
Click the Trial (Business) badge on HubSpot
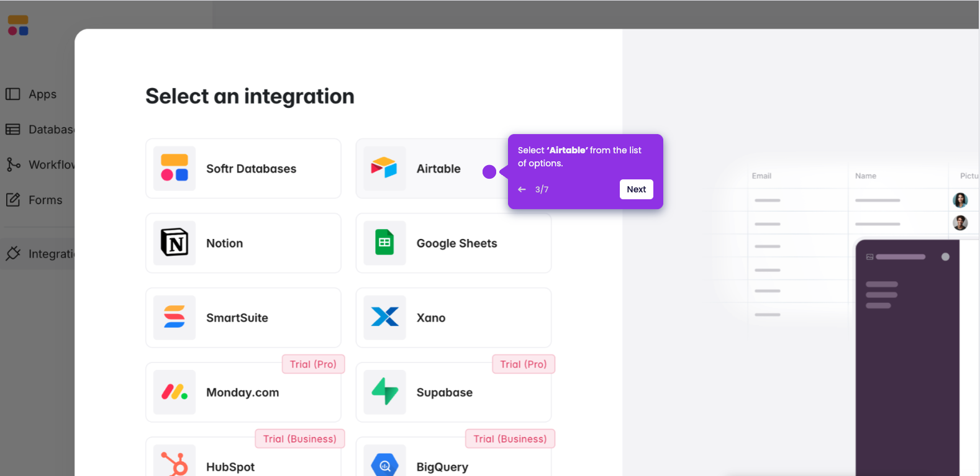pos(299,439)
